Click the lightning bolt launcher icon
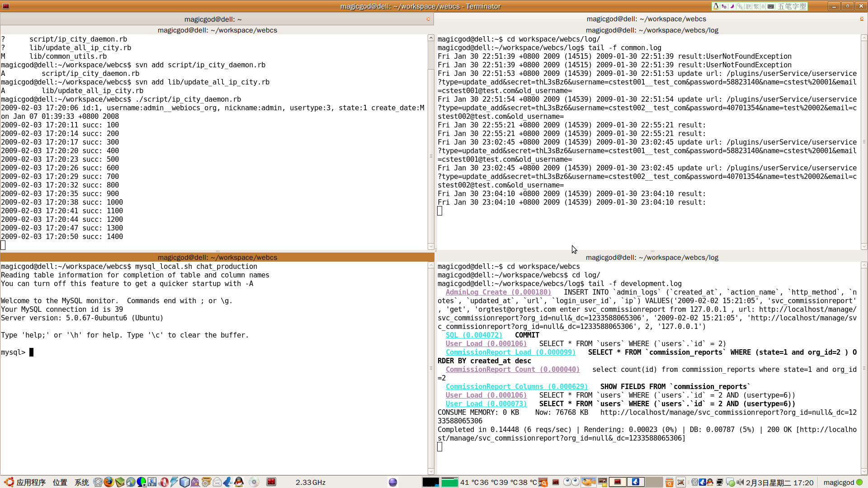Screen dimensions: 868x488 click(x=174, y=482)
